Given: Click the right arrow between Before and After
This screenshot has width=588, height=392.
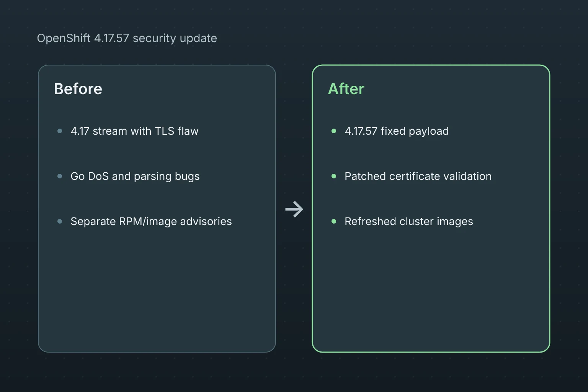Looking at the screenshot, I should point(294,209).
